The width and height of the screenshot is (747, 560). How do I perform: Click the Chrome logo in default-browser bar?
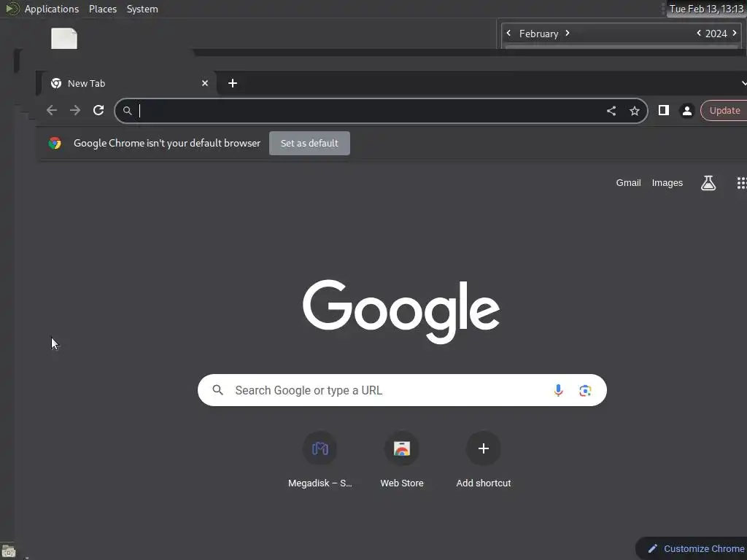click(55, 144)
